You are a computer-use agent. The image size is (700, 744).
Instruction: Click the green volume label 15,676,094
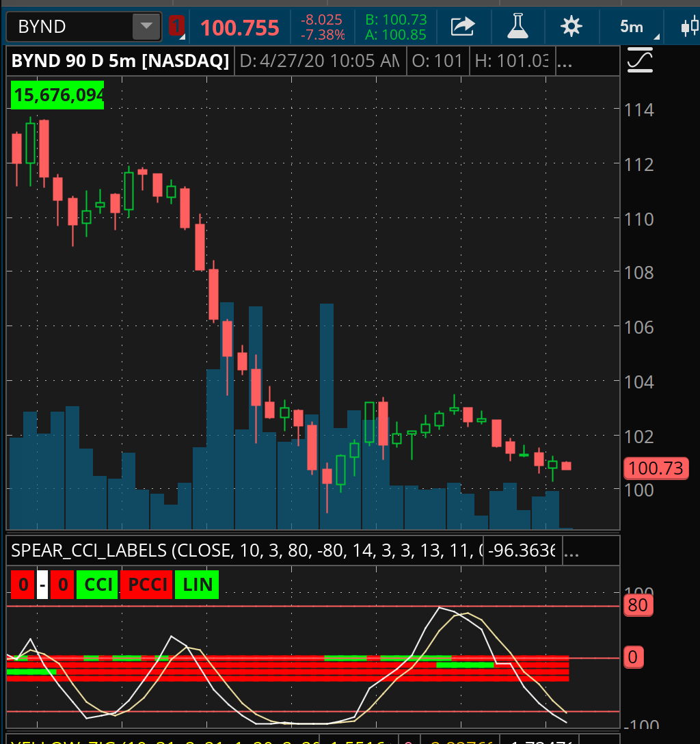coord(57,95)
